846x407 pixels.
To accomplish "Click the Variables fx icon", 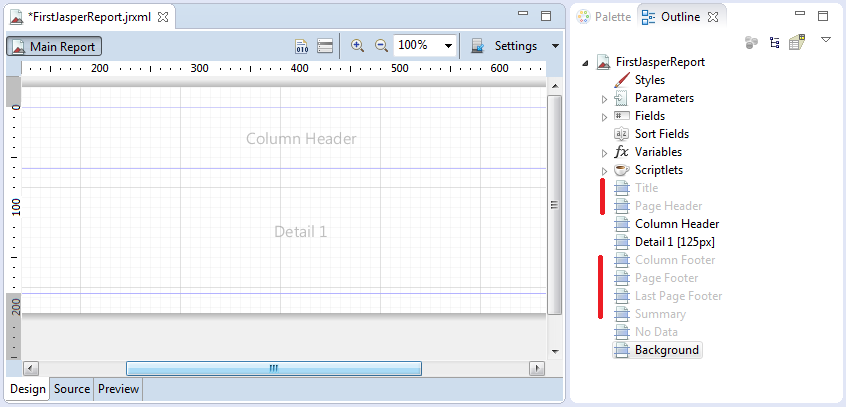I will click(622, 152).
